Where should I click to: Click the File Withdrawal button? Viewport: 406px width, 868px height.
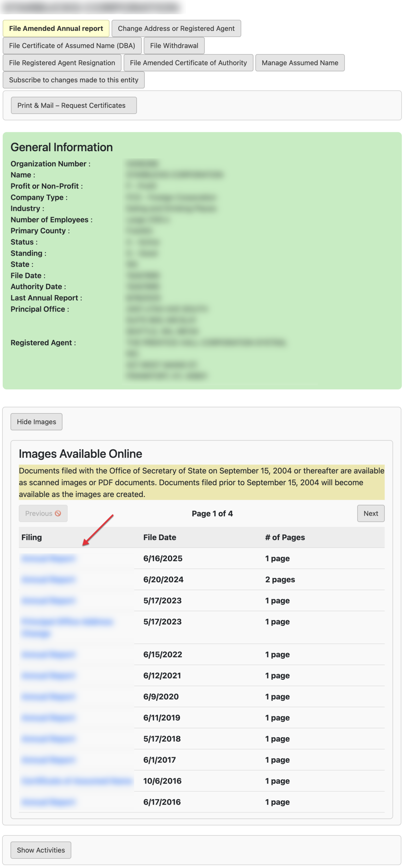tap(174, 46)
